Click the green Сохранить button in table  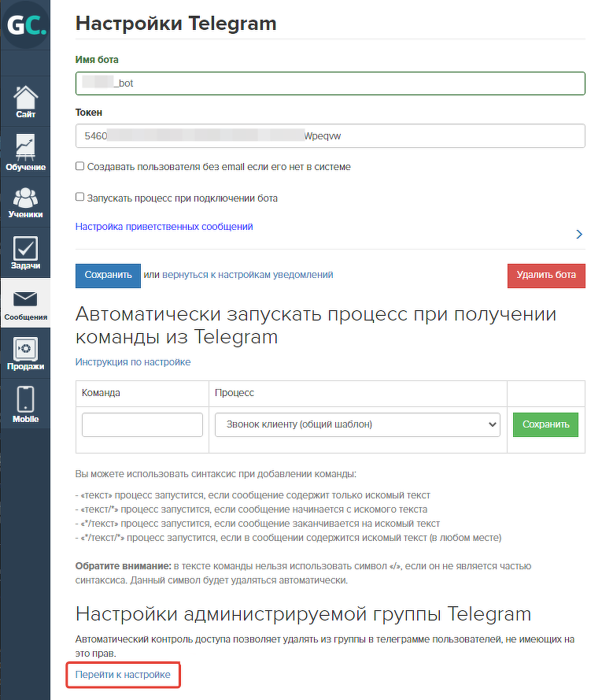(545, 424)
